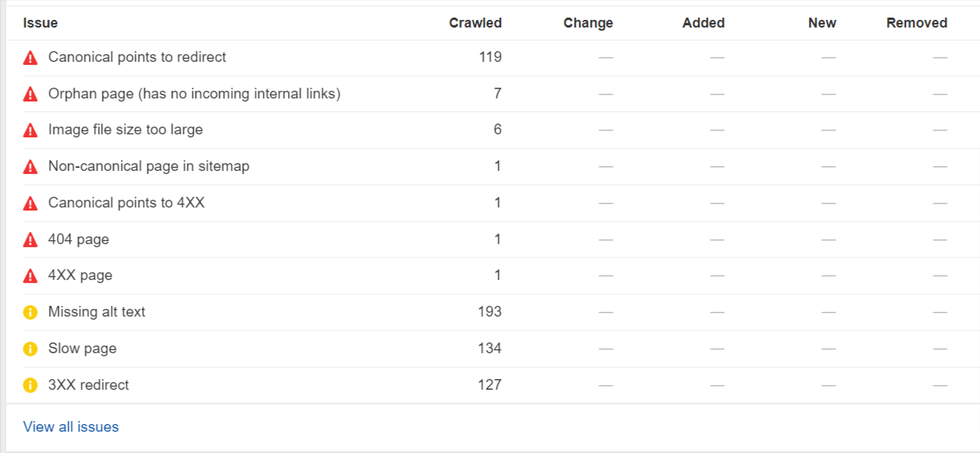The height and width of the screenshot is (453, 980).
Task: Click the red triangle beside Canonical points to 4XX
Action: [31, 204]
